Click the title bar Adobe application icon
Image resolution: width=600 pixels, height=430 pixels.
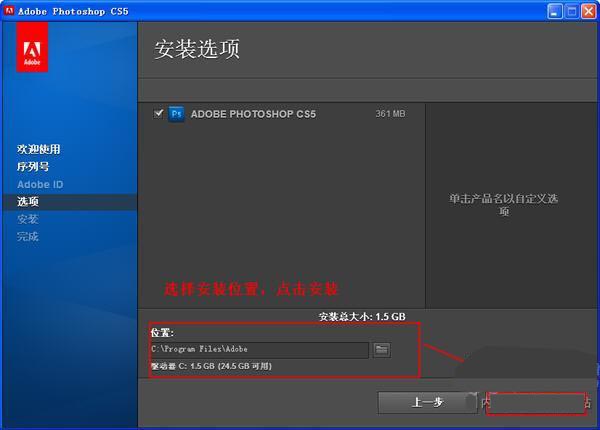pyautogui.click(x=9, y=11)
